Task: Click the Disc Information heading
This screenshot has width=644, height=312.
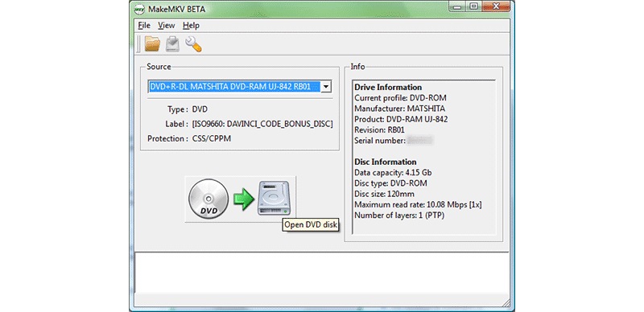Action: [x=386, y=162]
